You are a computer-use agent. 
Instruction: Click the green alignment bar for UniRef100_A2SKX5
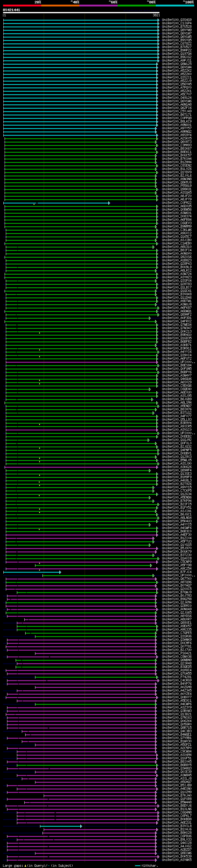81,139
